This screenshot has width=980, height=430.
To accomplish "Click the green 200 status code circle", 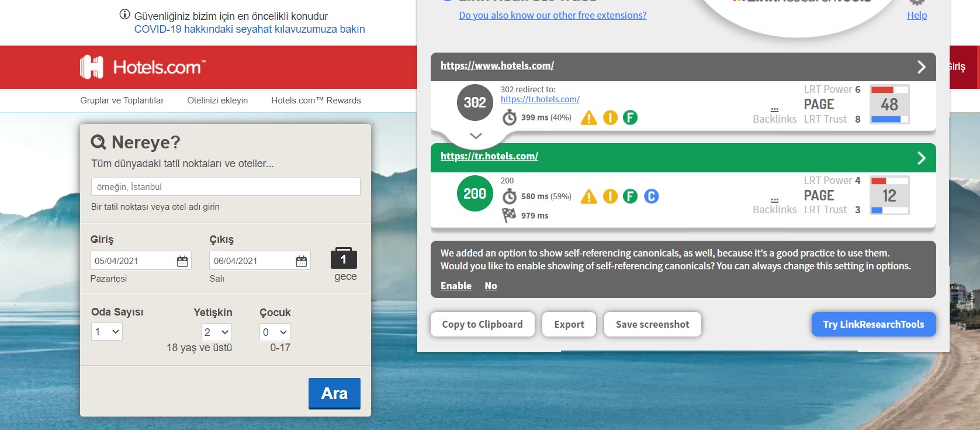I will 475,193.
